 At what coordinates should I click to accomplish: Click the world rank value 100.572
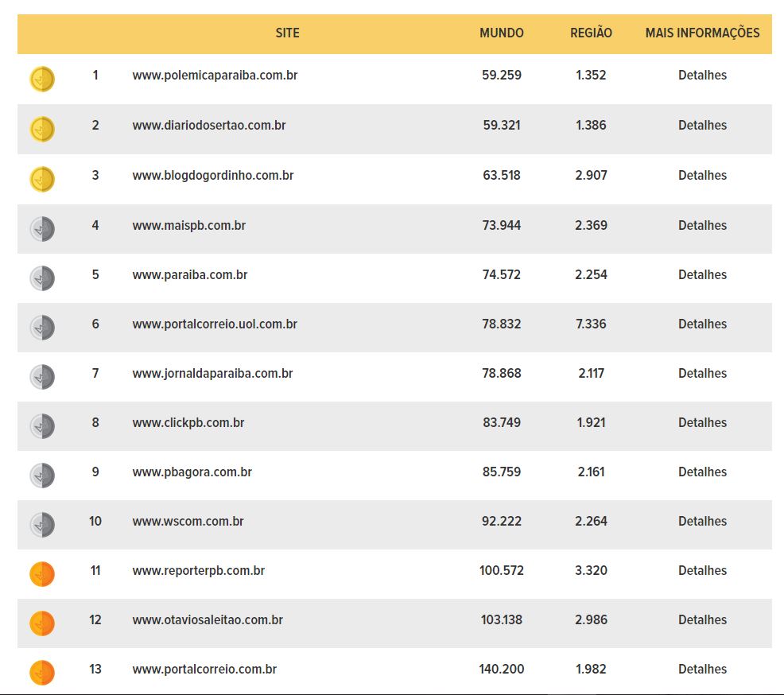502,570
